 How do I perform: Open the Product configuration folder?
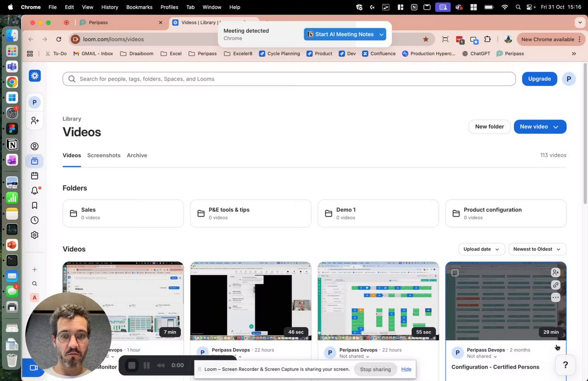[506, 213]
